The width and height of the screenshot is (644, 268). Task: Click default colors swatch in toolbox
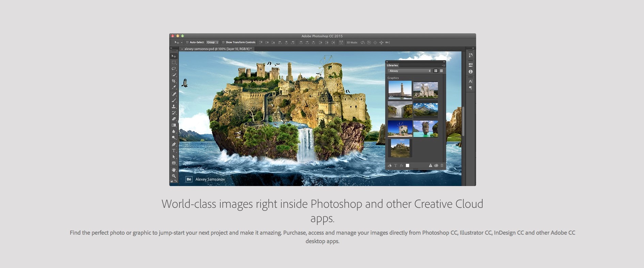tap(171, 181)
